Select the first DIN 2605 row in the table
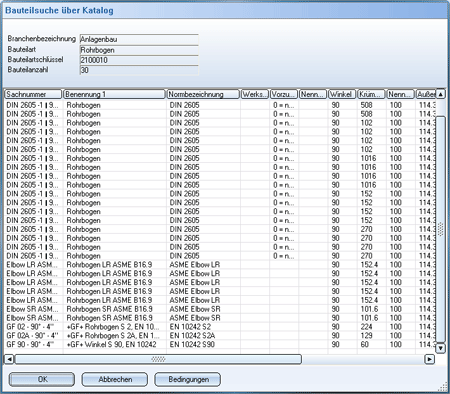Screen dimensions: 450x394 pyautogui.click(x=220, y=105)
